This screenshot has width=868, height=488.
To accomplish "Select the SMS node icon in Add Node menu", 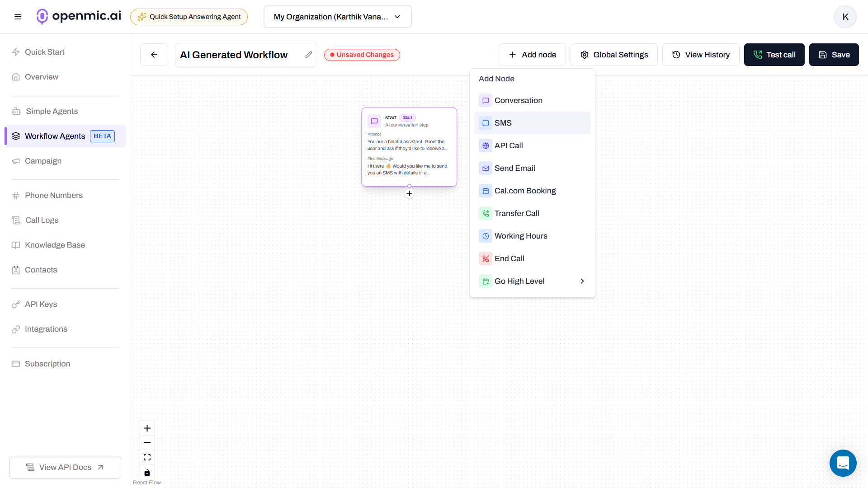I will pyautogui.click(x=486, y=123).
